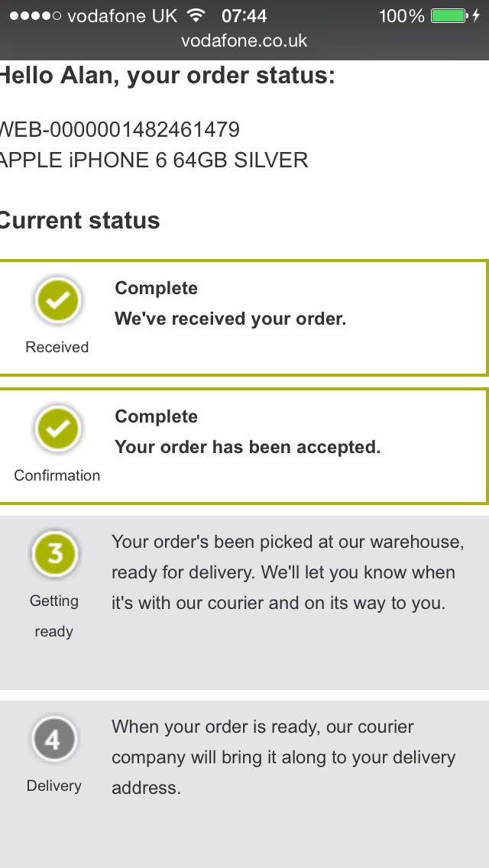Tap the warehouse picking status description
This screenshot has width=489, height=868.
[287, 572]
